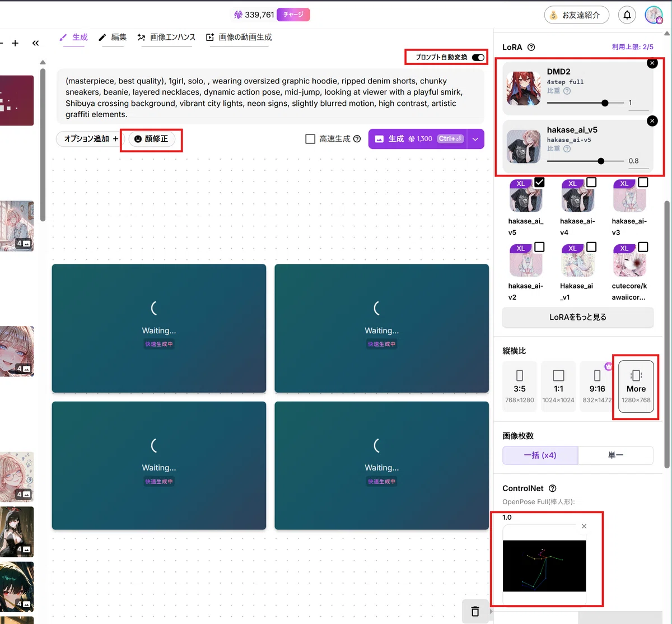Viewport: 672px width, 624px height.
Task: Check the hakase_ai-v3 LoRA checkbox
Action: [643, 182]
